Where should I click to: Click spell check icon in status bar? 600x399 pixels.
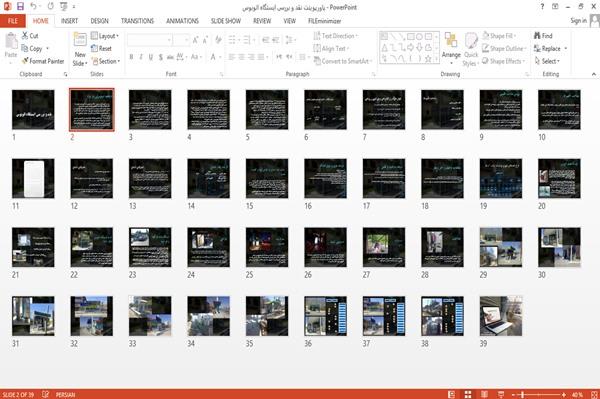pos(46,394)
